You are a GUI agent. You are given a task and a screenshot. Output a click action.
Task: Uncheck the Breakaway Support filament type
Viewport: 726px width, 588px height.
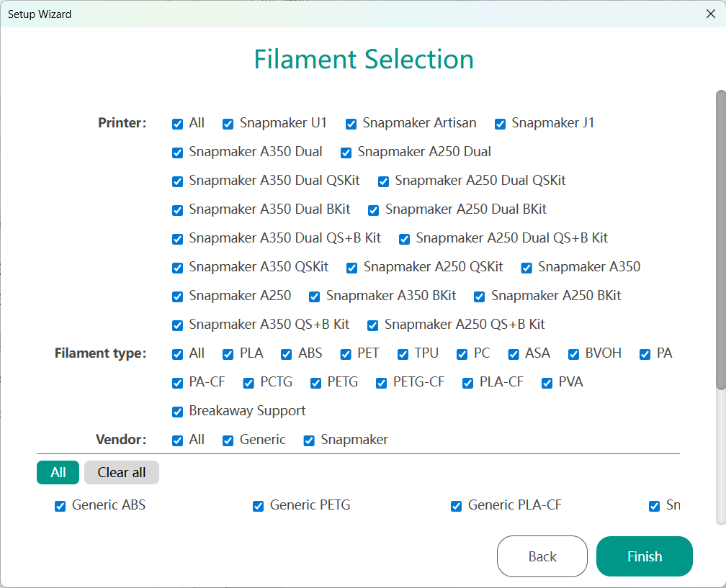pos(178,412)
